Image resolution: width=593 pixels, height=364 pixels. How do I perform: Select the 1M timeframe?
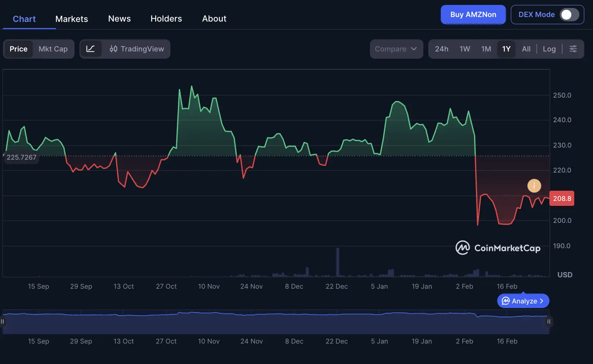[x=486, y=49]
